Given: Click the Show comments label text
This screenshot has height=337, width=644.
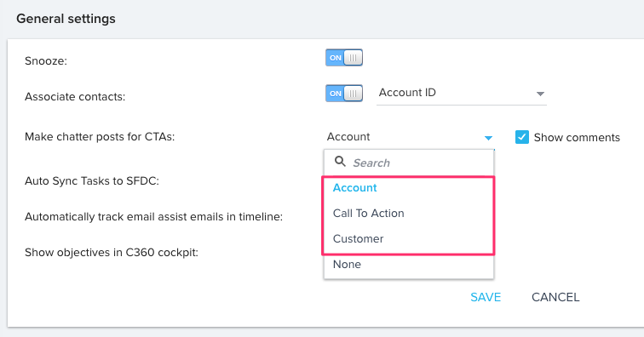Looking at the screenshot, I should point(577,138).
